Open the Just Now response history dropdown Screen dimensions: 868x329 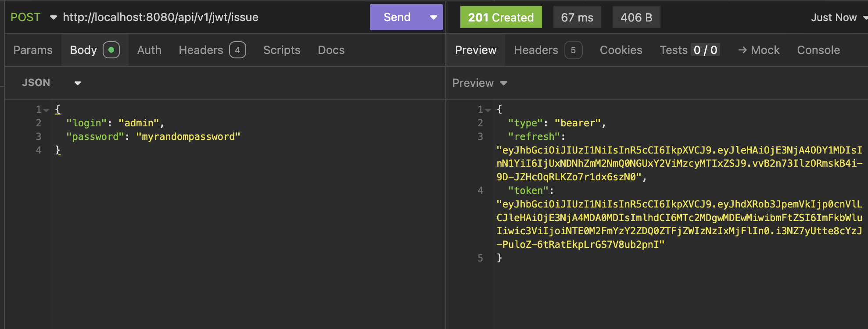[837, 18]
